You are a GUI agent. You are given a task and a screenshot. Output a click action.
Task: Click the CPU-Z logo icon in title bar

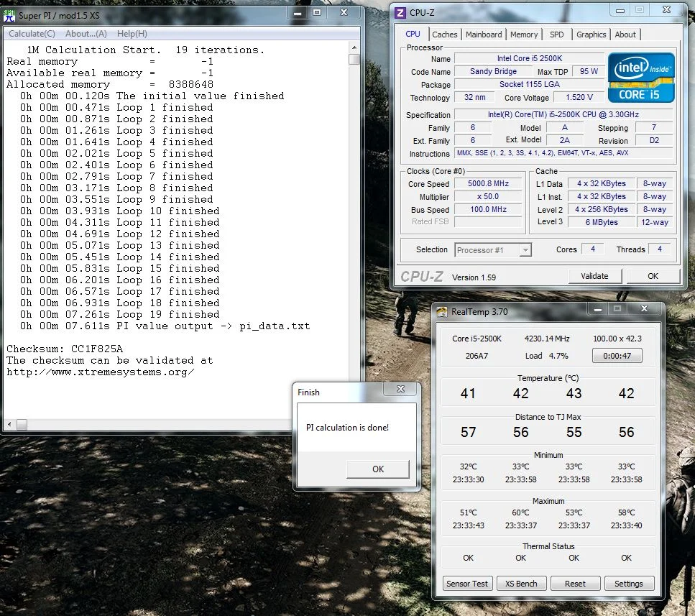(400, 12)
